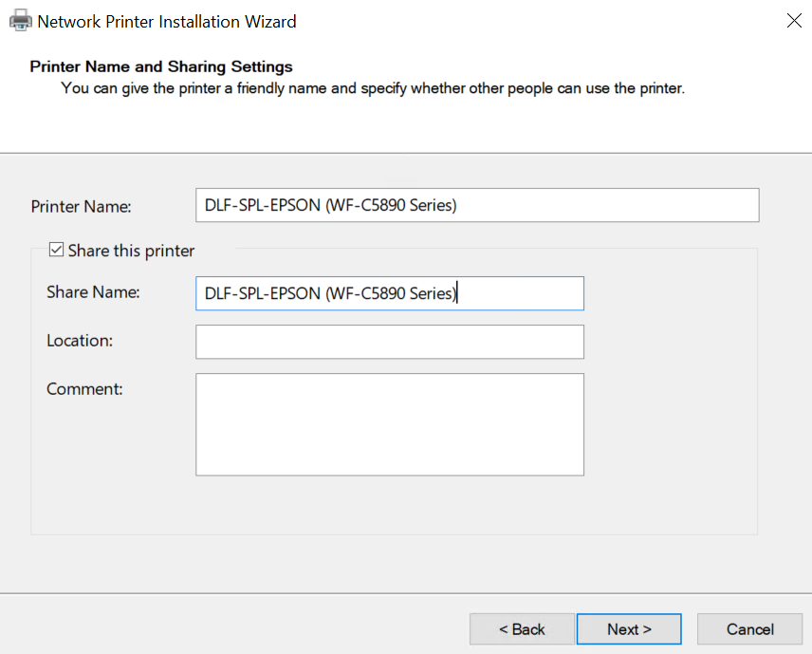This screenshot has width=812, height=654.
Task: Click the empty Location field
Action: pos(389,342)
